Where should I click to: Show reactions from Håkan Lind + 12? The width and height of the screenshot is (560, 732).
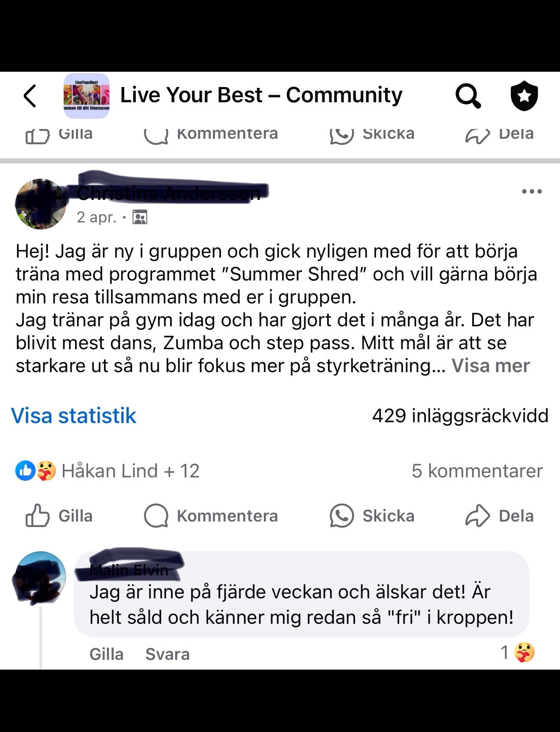tap(130, 471)
